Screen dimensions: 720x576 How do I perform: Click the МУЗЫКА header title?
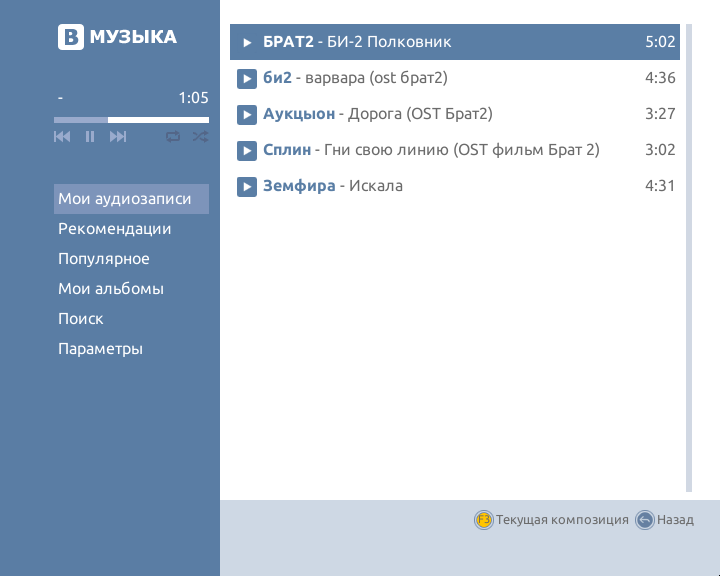click(133, 37)
